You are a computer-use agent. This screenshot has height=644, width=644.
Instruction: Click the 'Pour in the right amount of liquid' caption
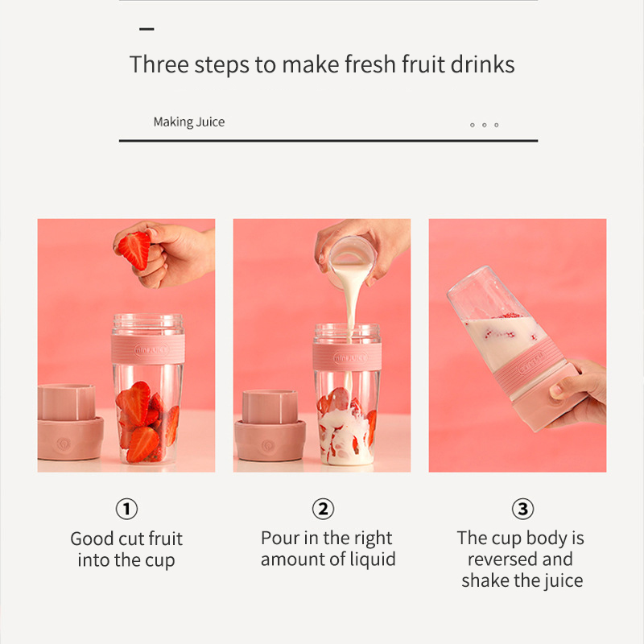coord(328,549)
